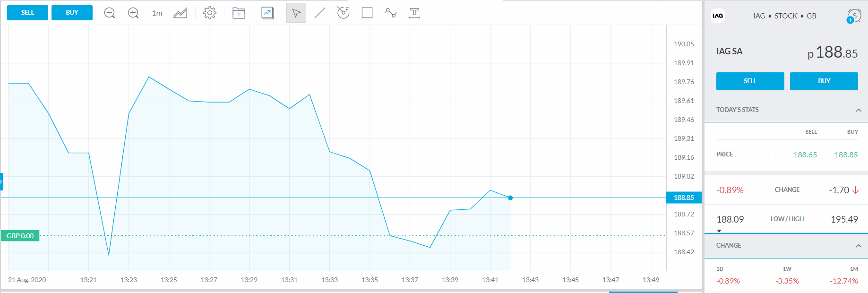Click the low/high range slider marker
Image resolution: width=868 pixels, height=293 pixels.
click(x=719, y=231)
